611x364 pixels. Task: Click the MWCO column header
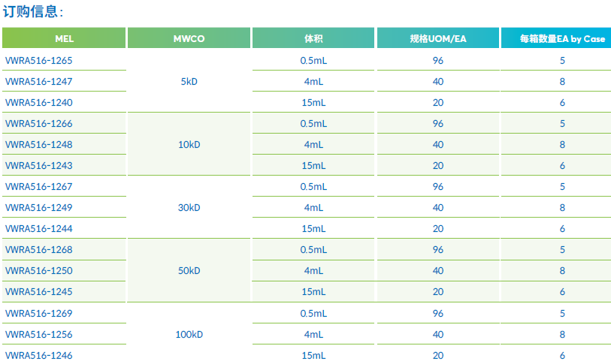coord(189,38)
